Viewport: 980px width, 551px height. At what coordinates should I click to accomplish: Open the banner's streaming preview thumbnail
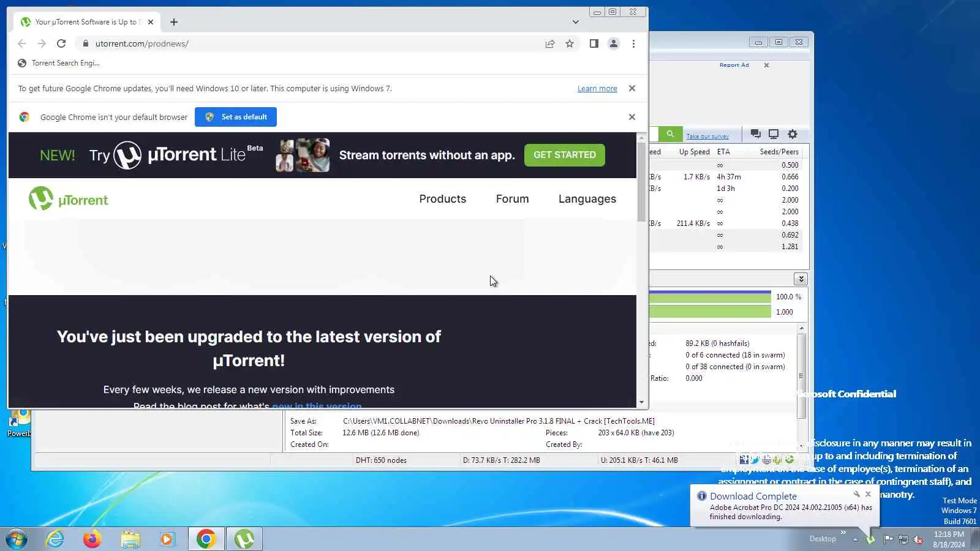tap(303, 156)
